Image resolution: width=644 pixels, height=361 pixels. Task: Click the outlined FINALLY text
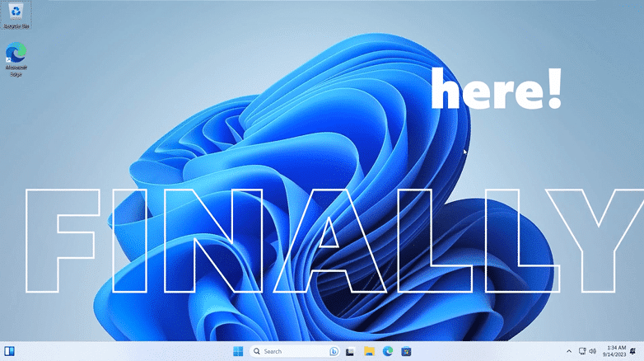(x=334, y=241)
